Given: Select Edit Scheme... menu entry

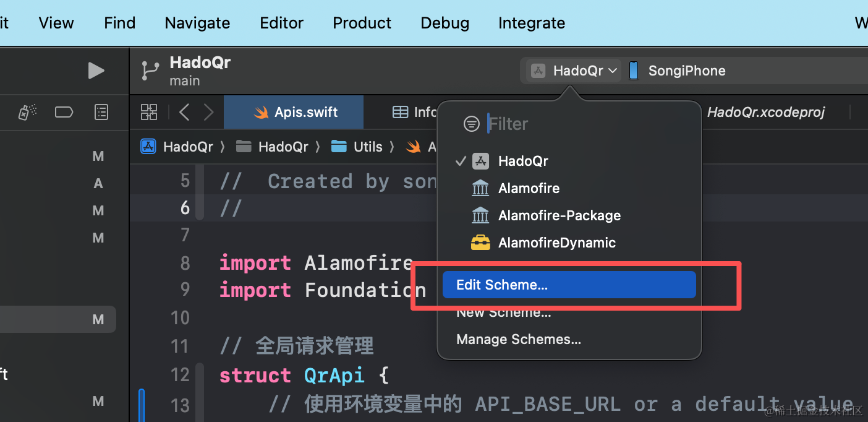Looking at the screenshot, I should pyautogui.click(x=569, y=285).
